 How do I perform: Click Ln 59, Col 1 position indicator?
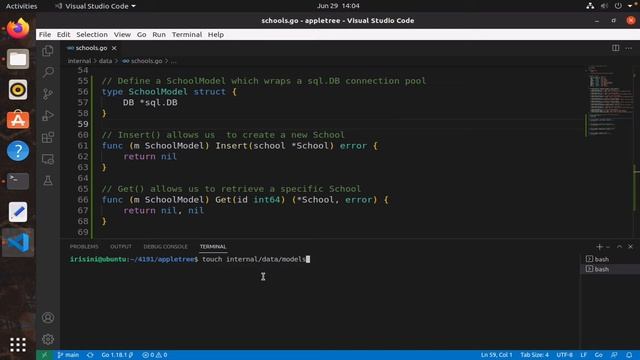[496, 355]
